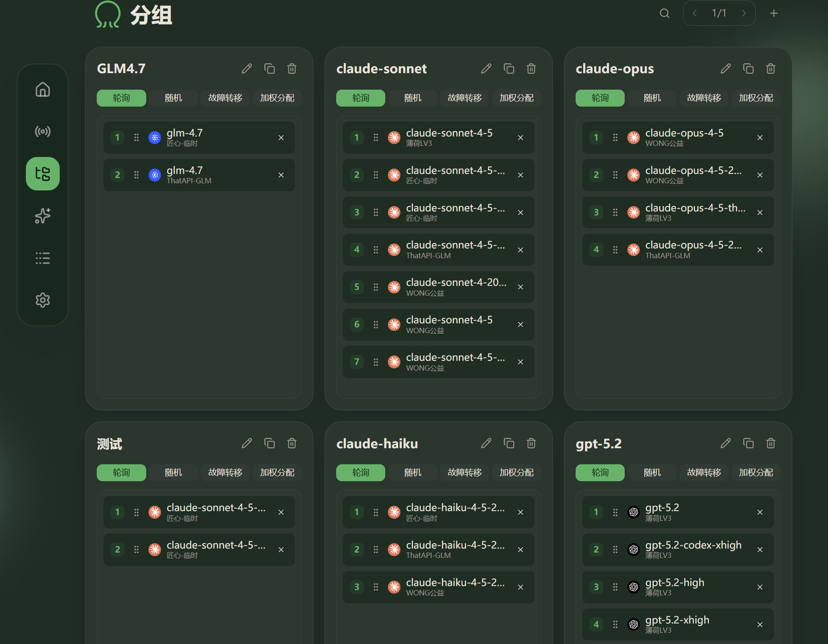The height and width of the screenshot is (644, 828).
Task: Edit the claude-haiku group
Action: (x=486, y=443)
